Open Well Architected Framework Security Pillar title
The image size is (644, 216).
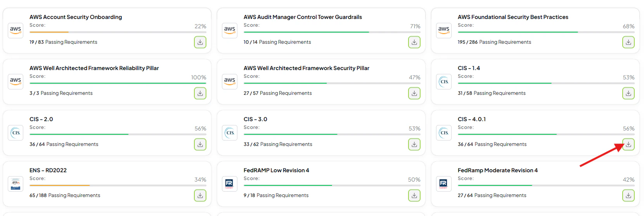(306, 68)
